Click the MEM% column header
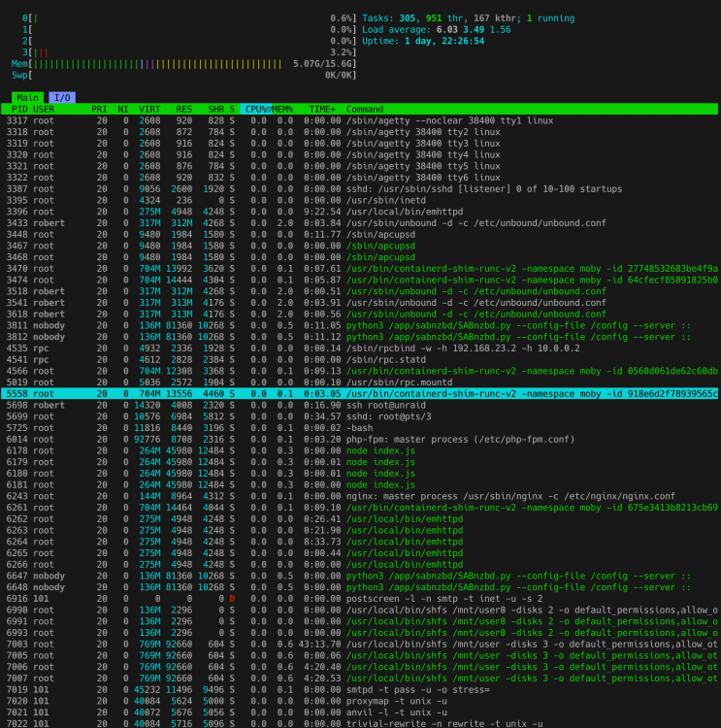 click(x=282, y=109)
